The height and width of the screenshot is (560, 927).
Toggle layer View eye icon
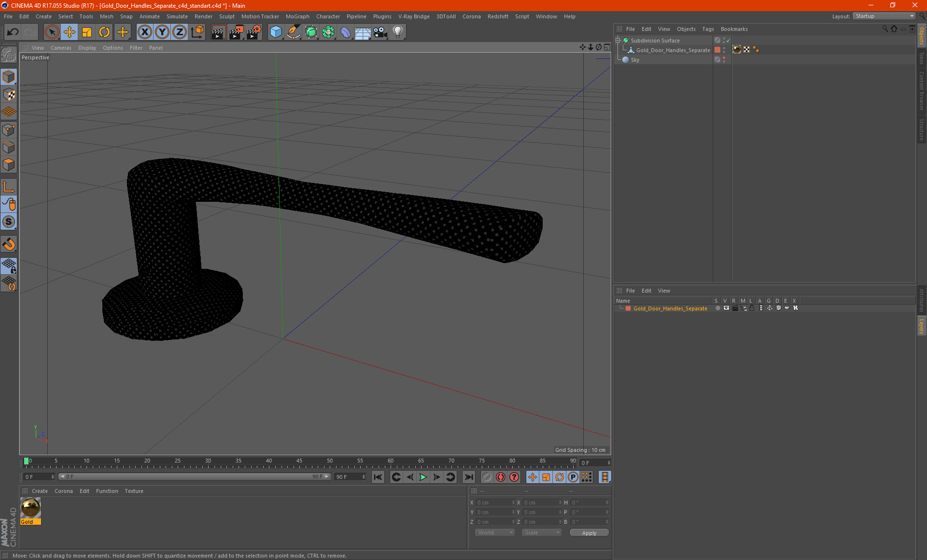[726, 308]
